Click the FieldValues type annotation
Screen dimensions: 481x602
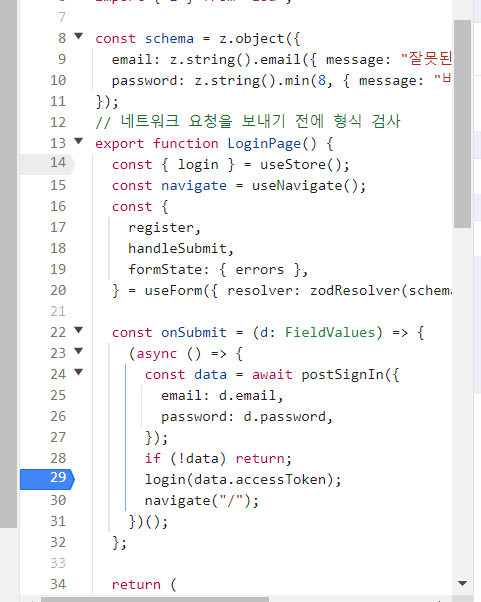point(330,332)
